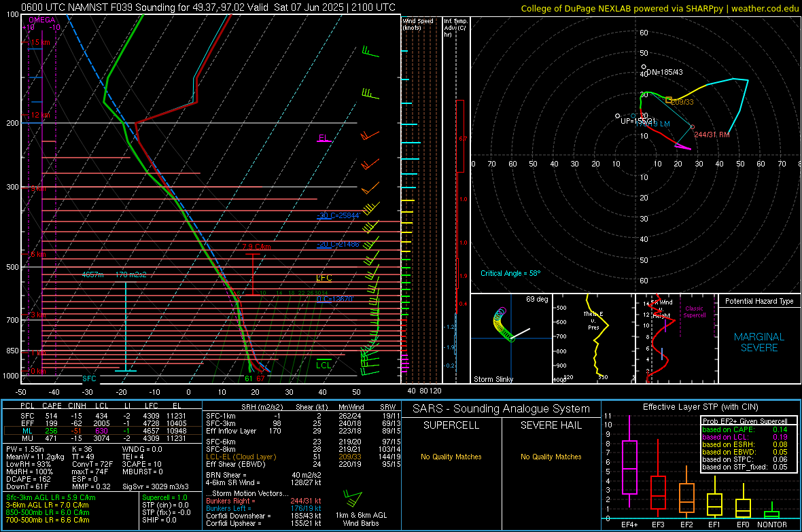Click the -20 C=21486' height label
Image resolution: width=802 pixels, height=532 pixels.
[x=338, y=244]
